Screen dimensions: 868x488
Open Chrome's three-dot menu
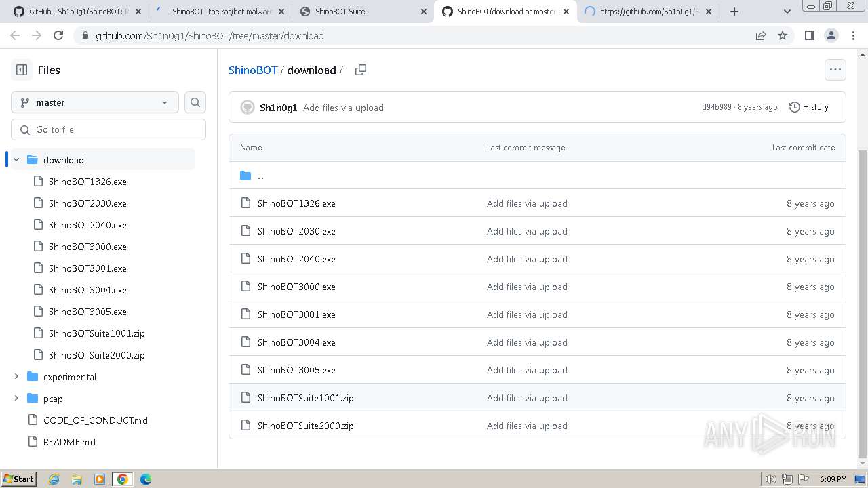[x=852, y=35]
